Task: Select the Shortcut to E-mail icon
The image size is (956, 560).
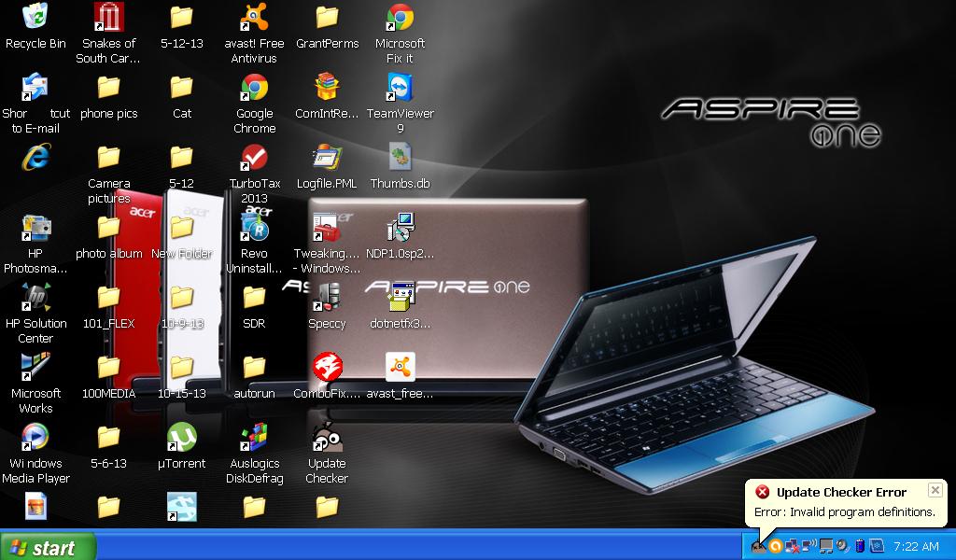Action: (35, 87)
